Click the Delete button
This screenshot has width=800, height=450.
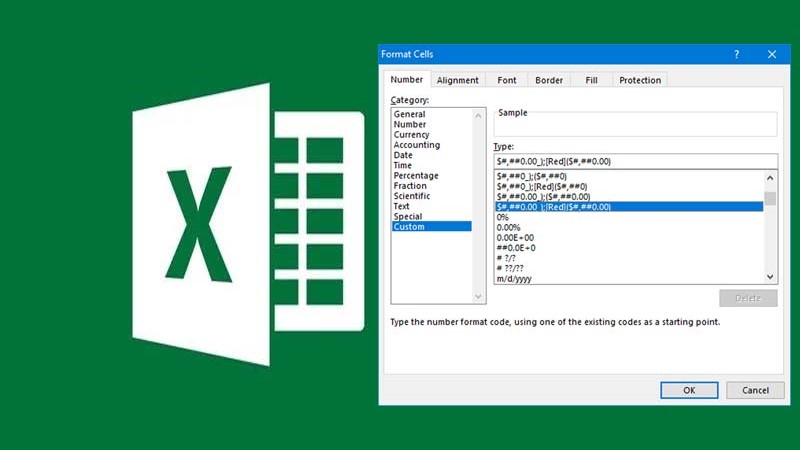point(748,298)
